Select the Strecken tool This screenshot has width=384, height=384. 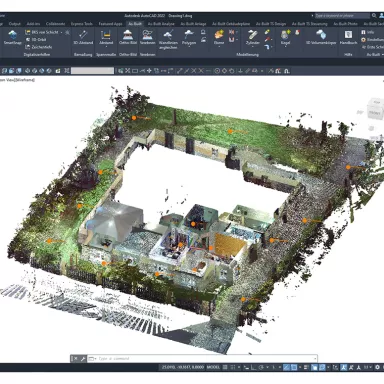click(x=147, y=38)
